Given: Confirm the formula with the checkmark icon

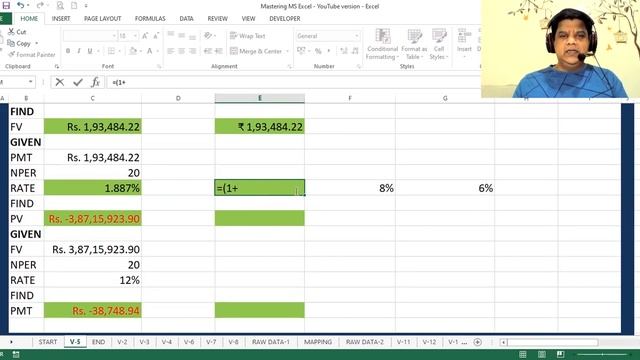Looking at the screenshot, I should [x=78, y=82].
